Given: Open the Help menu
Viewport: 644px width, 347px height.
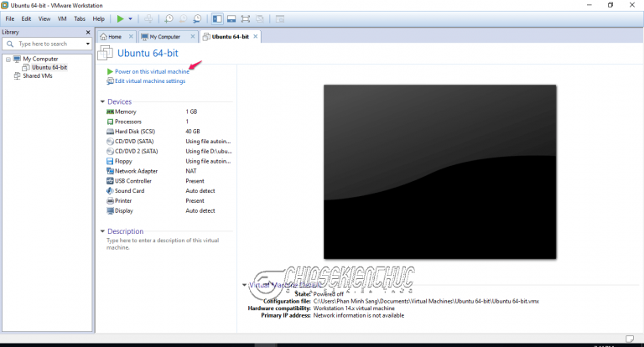Looking at the screenshot, I should (99, 19).
